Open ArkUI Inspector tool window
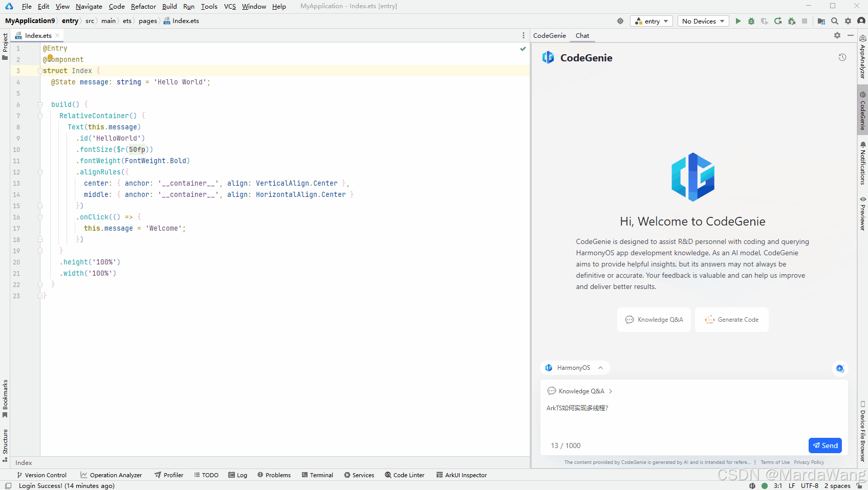Viewport: 868px width, 490px height. coord(461,475)
